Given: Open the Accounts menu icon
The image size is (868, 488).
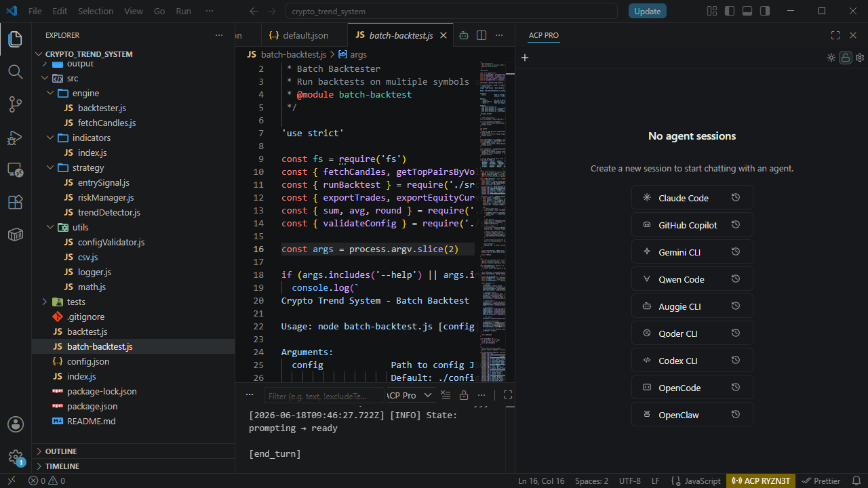Looking at the screenshot, I should pos(15,424).
